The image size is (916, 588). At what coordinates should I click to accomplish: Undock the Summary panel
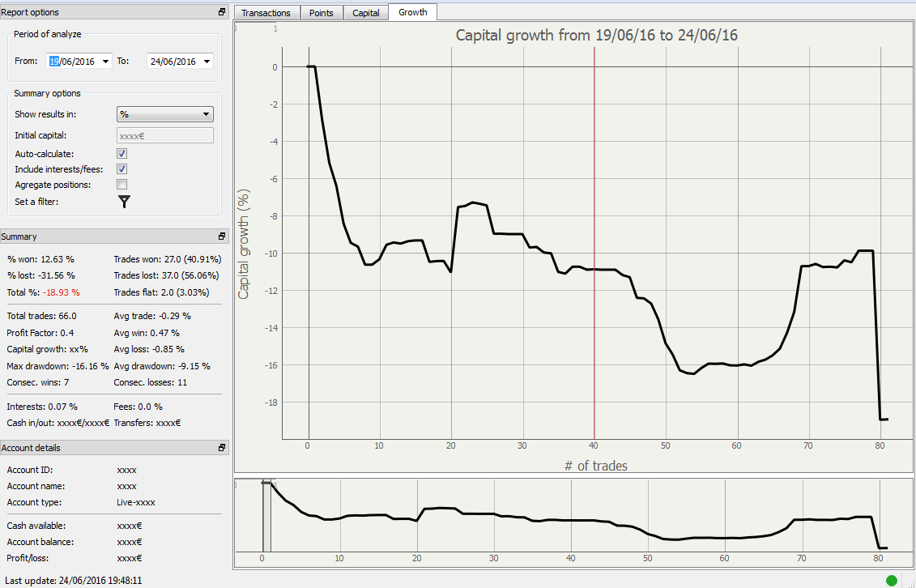221,236
